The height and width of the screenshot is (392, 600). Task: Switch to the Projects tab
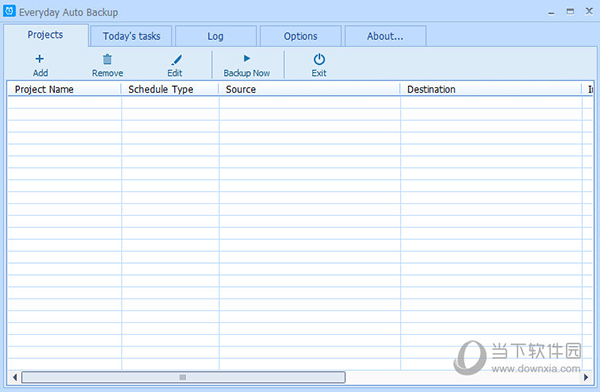(46, 35)
